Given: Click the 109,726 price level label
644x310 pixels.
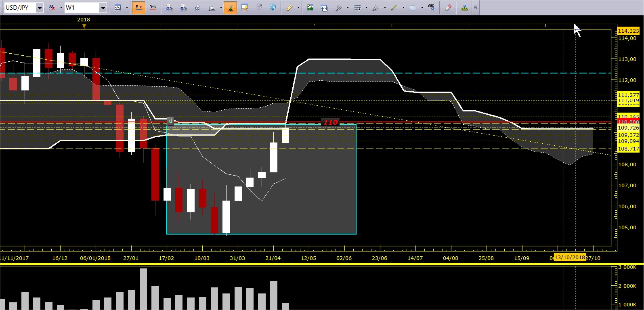Looking at the screenshot, I should 628,128.
